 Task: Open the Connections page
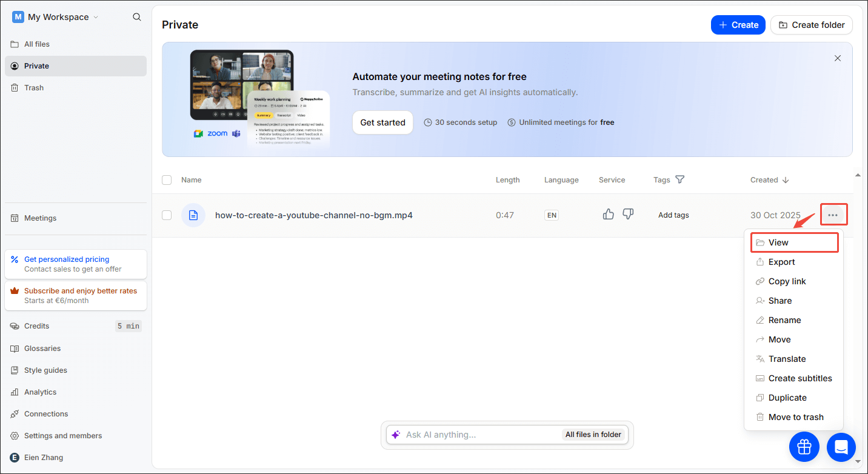tap(45, 413)
